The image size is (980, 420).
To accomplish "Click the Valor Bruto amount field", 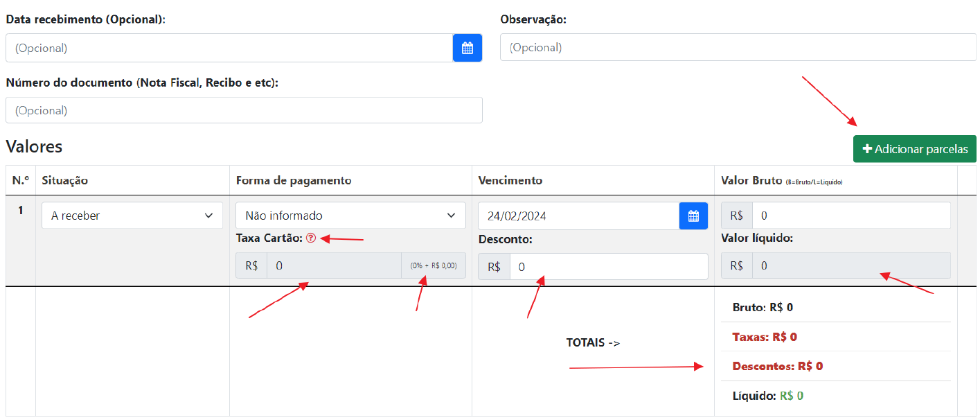I will (x=850, y=216).
